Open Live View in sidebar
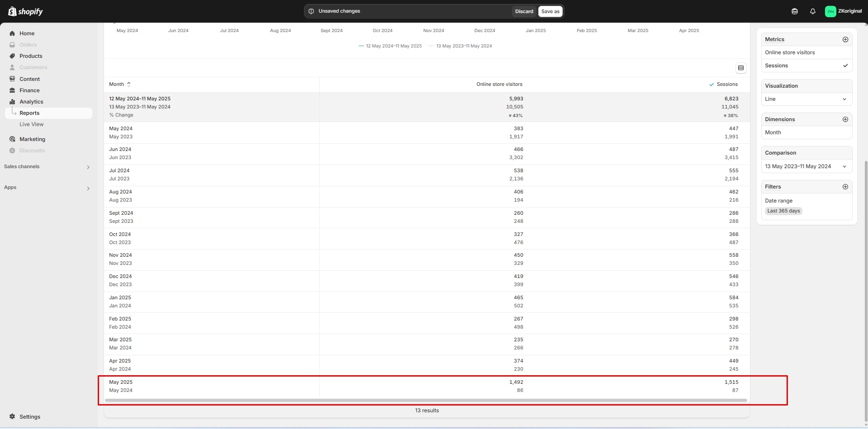Screen dimensions: 868x429 31,124
